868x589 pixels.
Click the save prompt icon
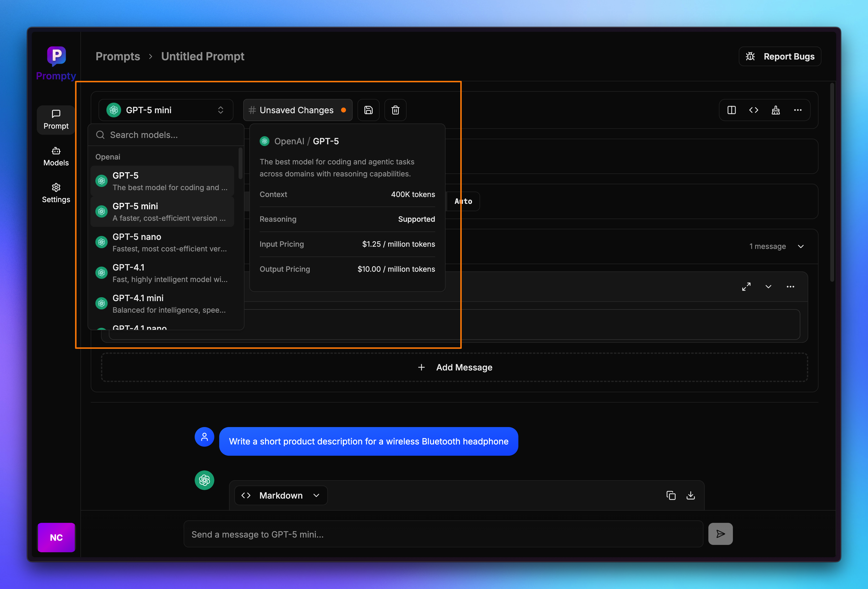pos(368,110)
